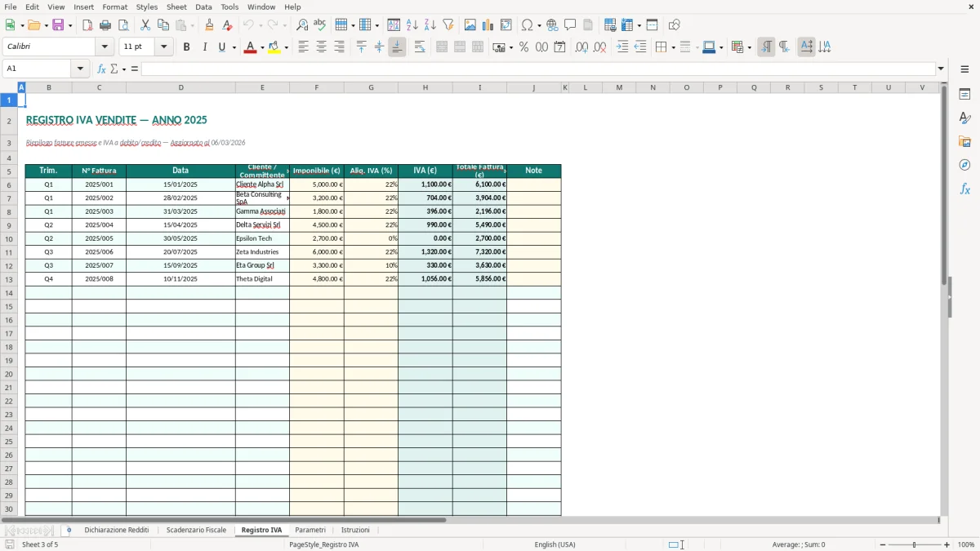This screenshot has width=980, height=551.
Task: Open the Background Color dropdown arrow
Action: point(286,47)
